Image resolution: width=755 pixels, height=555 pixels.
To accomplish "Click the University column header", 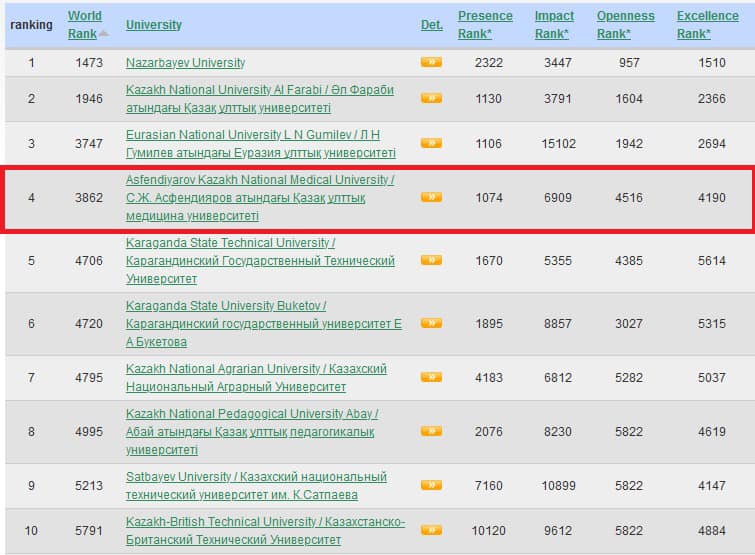I will [x=154, y=24].
